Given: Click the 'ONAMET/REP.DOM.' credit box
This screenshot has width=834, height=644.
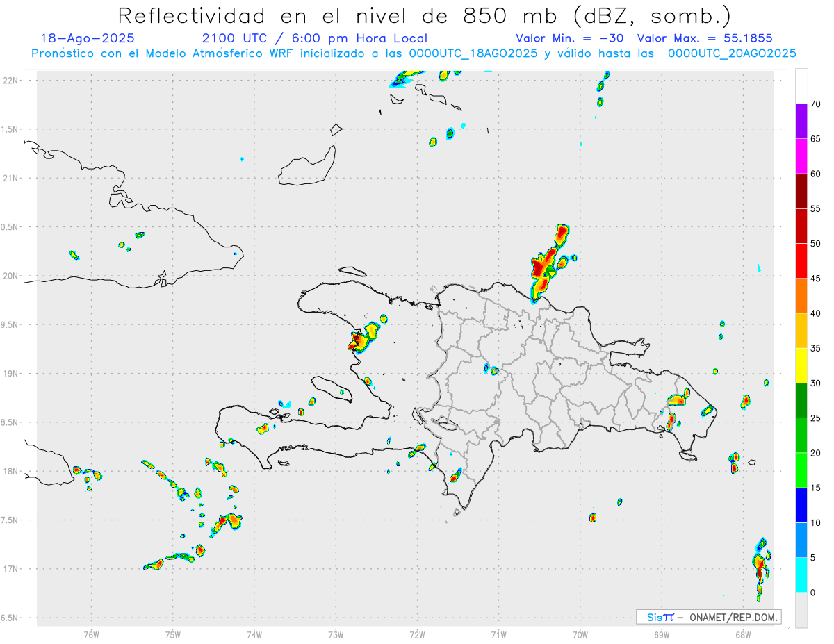Looking at the screenshot, I should tap(708, 617).
